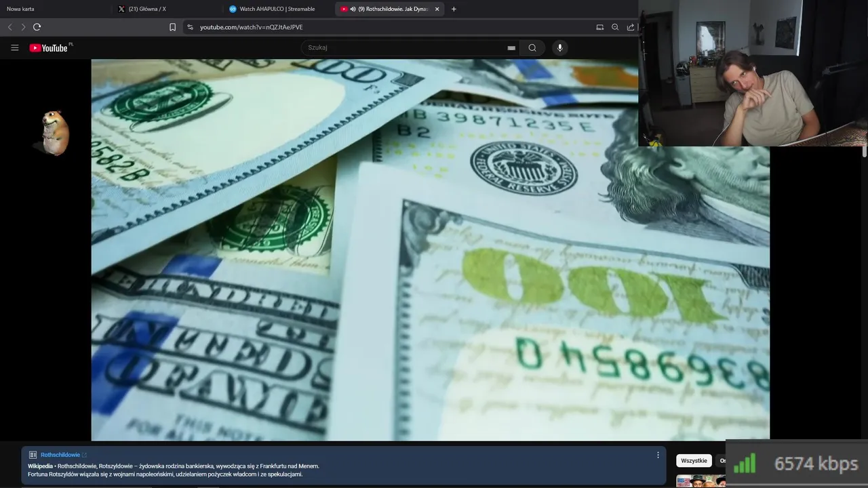Click the YouTube search magnifier button

[x=532, y=47]
